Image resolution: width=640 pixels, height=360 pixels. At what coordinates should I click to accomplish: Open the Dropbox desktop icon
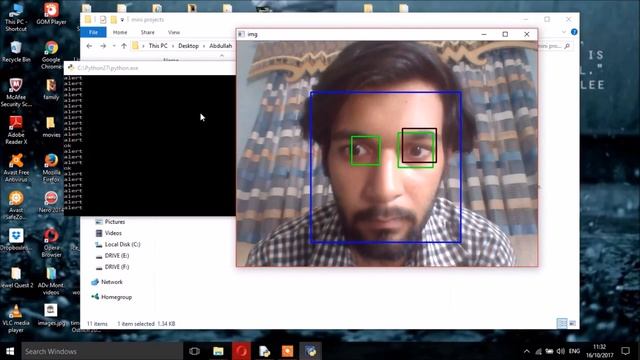pos(16,239)
